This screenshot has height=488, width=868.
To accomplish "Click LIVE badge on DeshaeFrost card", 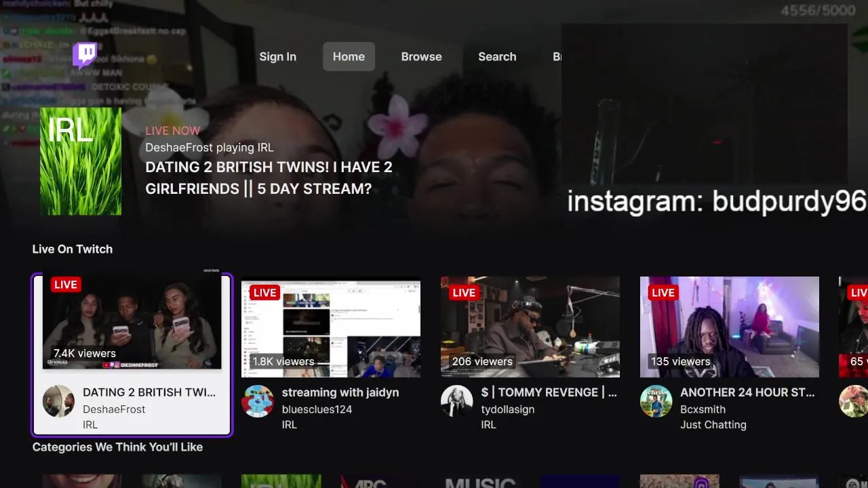I will [x=65, y=285].
